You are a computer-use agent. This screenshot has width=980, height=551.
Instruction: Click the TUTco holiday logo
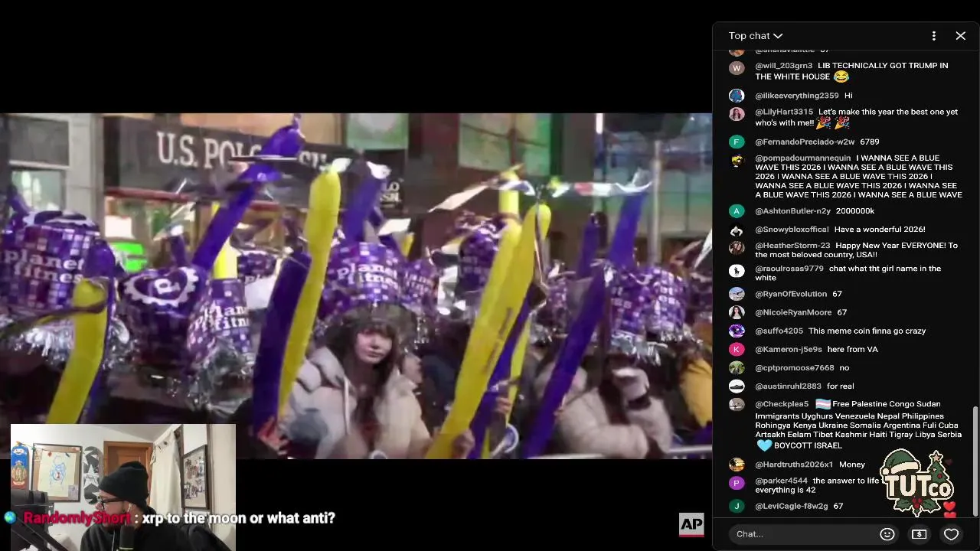coord(917,483)
